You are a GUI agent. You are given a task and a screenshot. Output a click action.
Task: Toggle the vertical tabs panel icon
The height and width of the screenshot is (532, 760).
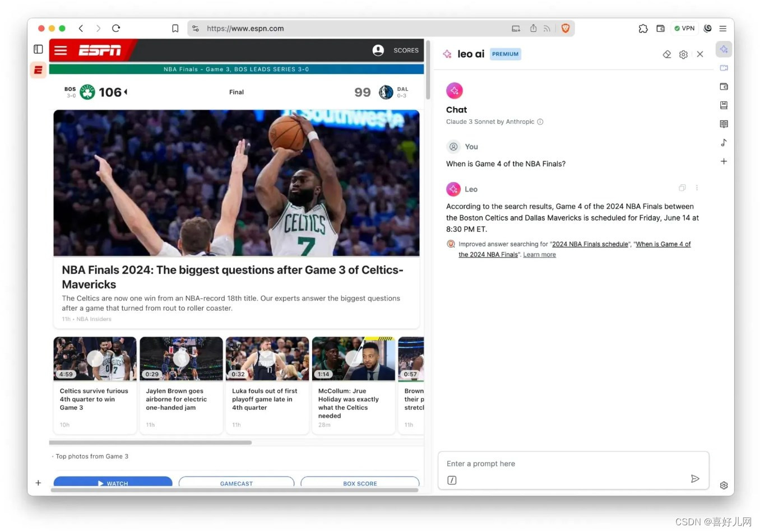38,49
